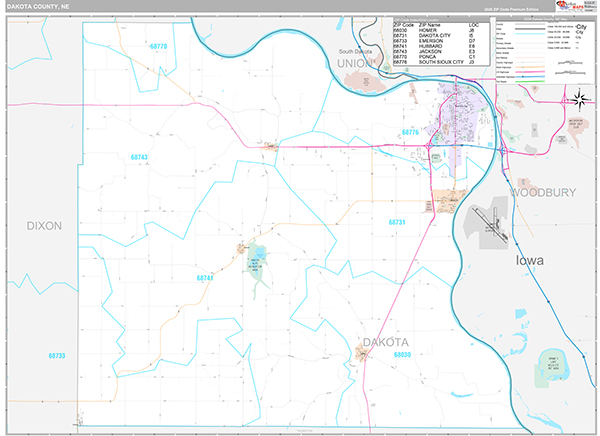The height and width of the screenshot is (436, 600).
Task: Click the 'DAKOTA COUNTY, NE' map title
Action: coord(42,6)
